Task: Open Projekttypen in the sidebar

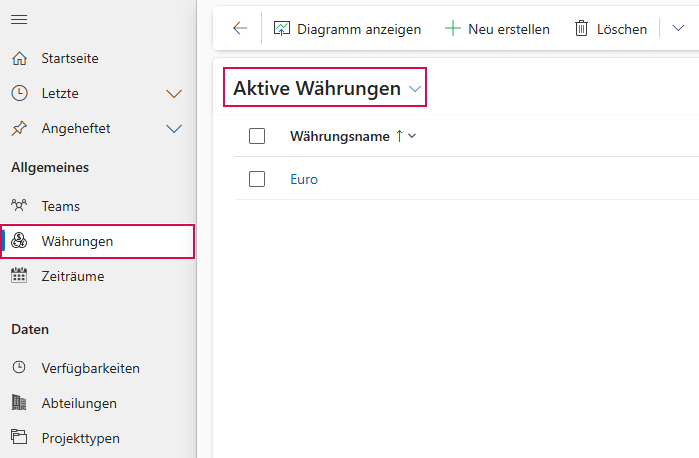Action: [98, 438]
